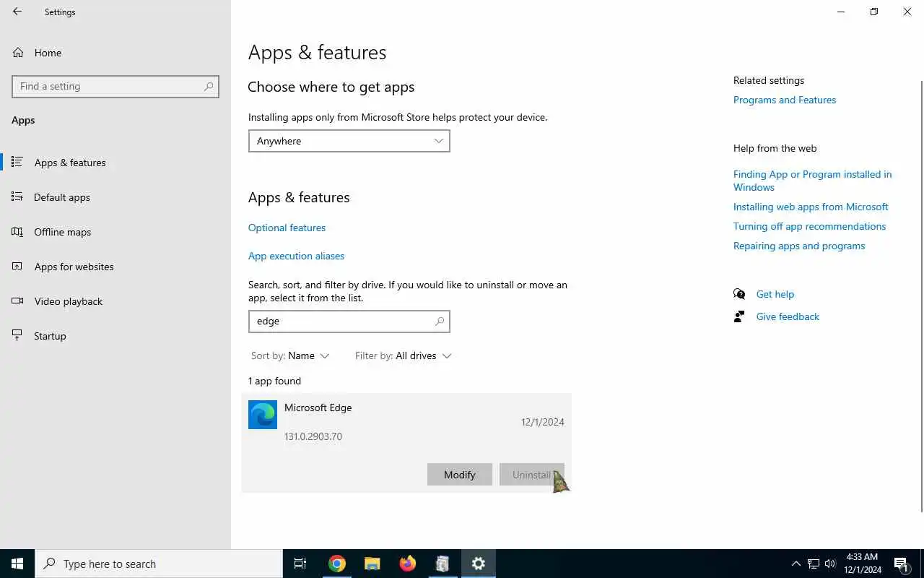
Task: Open Finding App or Program installed in Windows
Action: pos(812,181)
